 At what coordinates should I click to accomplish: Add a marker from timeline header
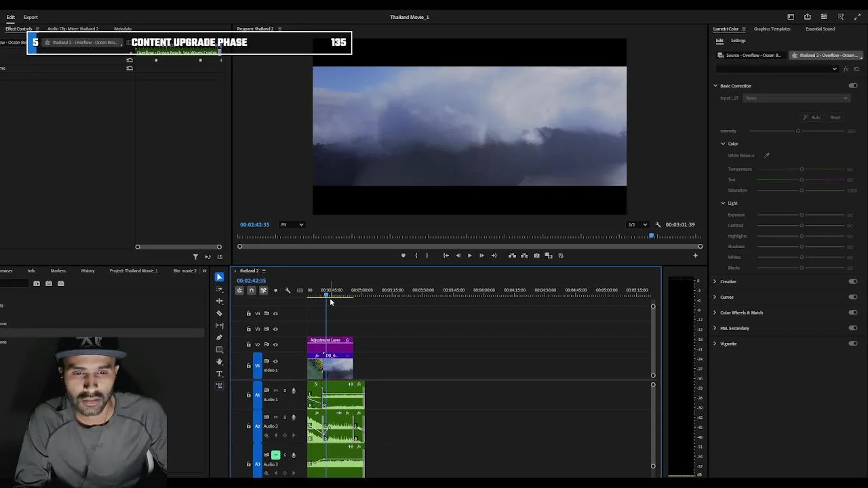click(x=275, y=290)
